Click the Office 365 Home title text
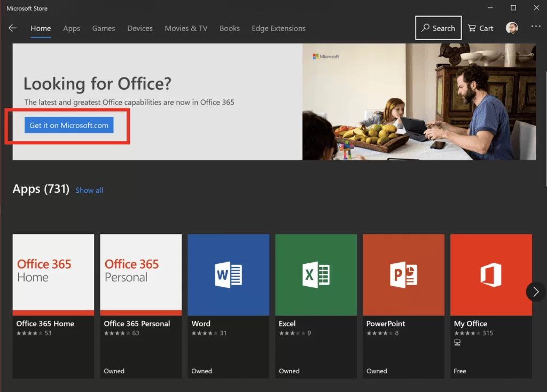Image resolution: width=547 pixels, height=392 pixels. [45, 324]
